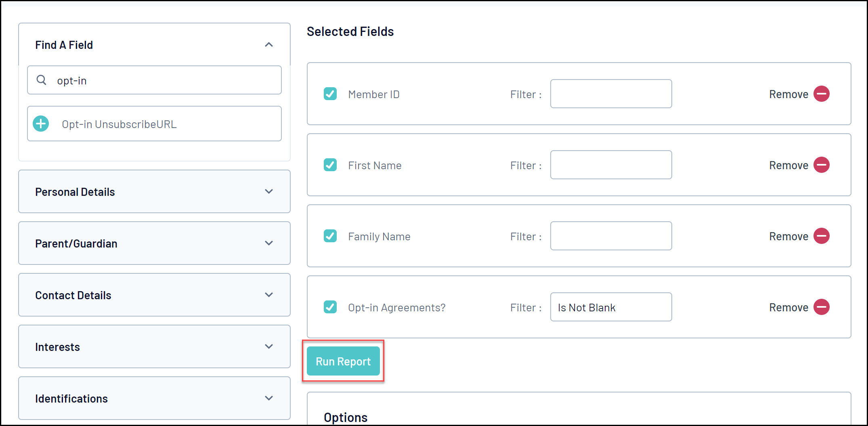The height and width of the screenshot is (426, 868).
Task: Collapse the Find A Field panel
Action: point(269,44)
